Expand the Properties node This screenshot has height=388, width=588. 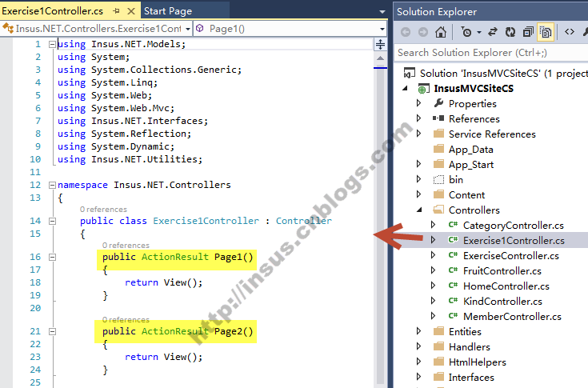click(419, 103)
